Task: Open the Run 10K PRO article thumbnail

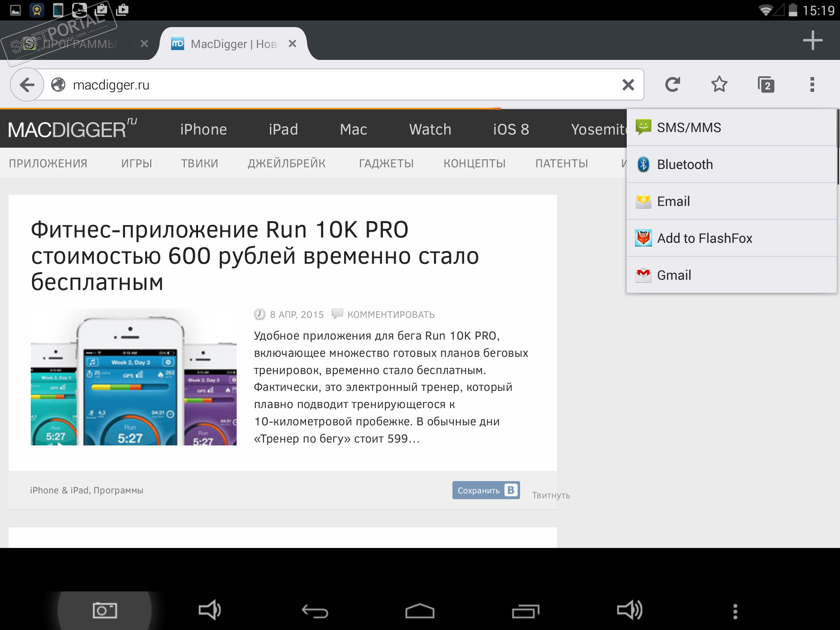Action: pos(134,377)
